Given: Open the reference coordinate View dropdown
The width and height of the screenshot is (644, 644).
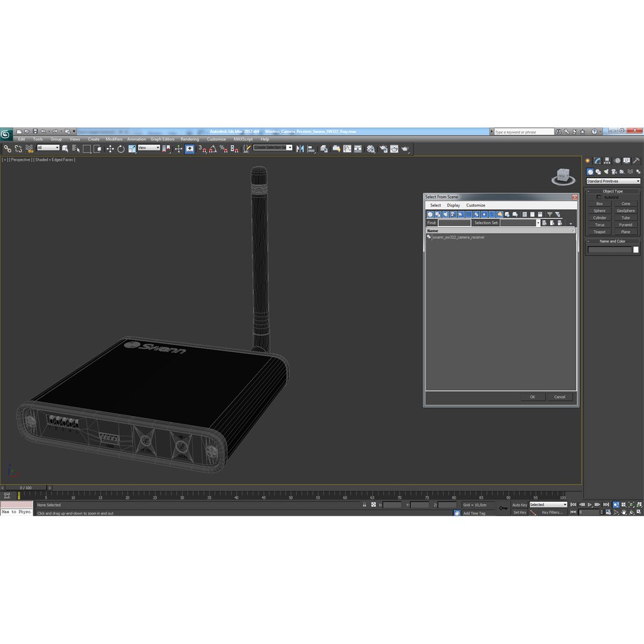Looking at the screenshot, I should [148, 148].
